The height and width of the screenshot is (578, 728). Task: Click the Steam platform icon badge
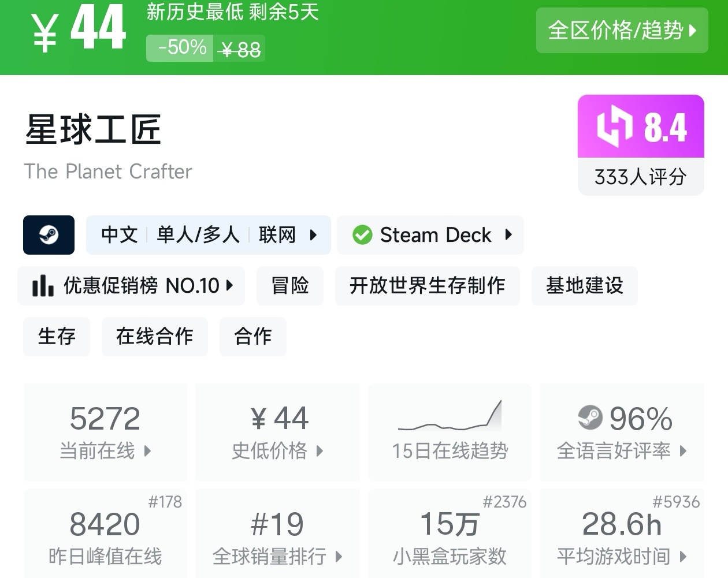tap(49, 235)
